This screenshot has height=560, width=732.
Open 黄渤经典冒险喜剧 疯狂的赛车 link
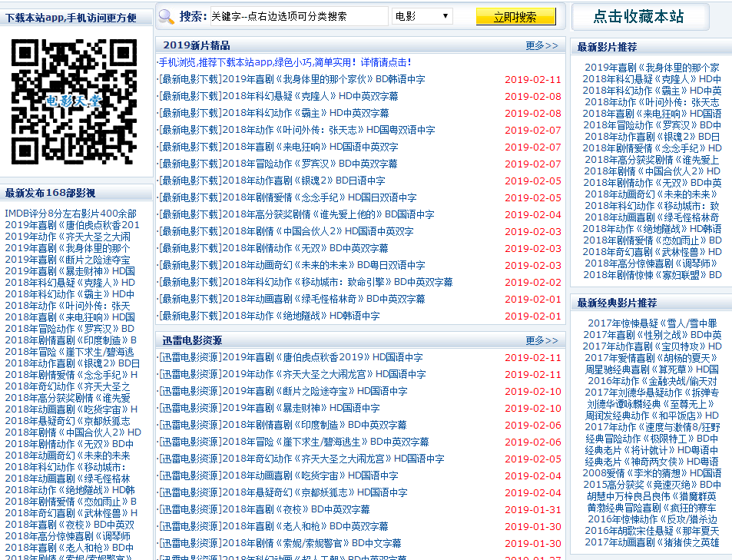[x=652, y=507]
